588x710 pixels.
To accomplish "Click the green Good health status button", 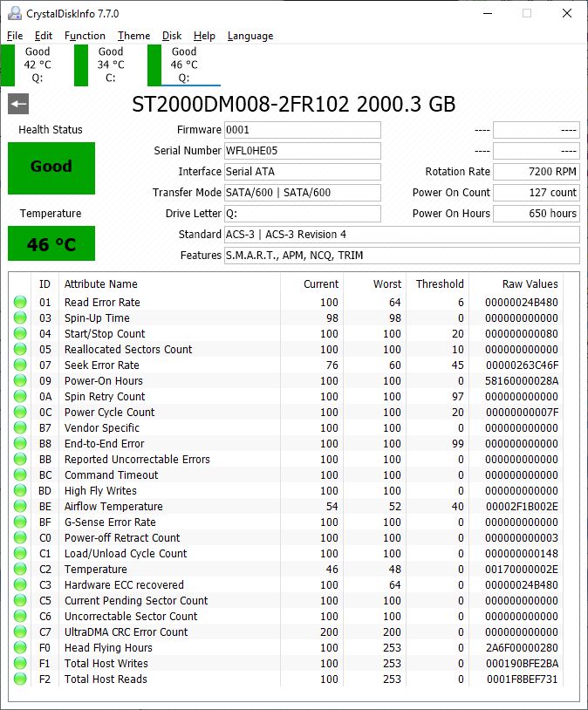I will pos(51,168).
